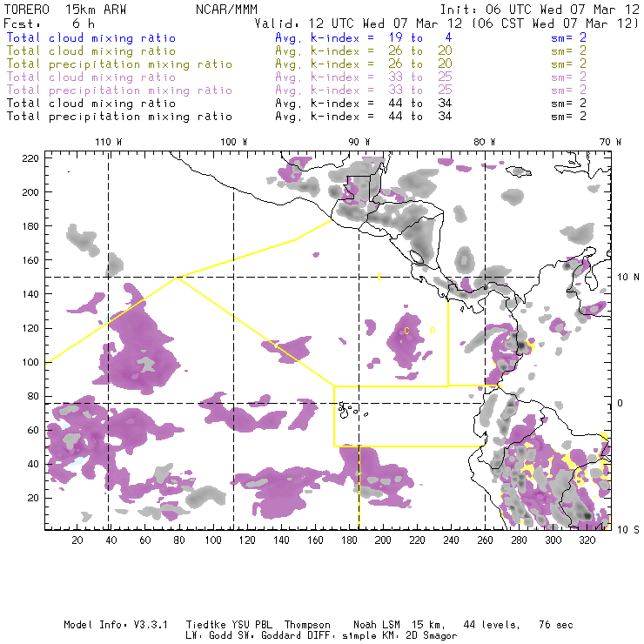This screenshot has height=644, width=644.
Task: Click the "260" x-axis tick label
Action: 485,540
